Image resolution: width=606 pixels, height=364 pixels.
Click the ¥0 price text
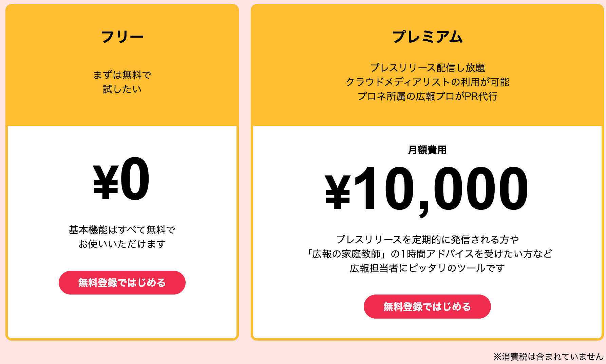click(x=121, y=180)
